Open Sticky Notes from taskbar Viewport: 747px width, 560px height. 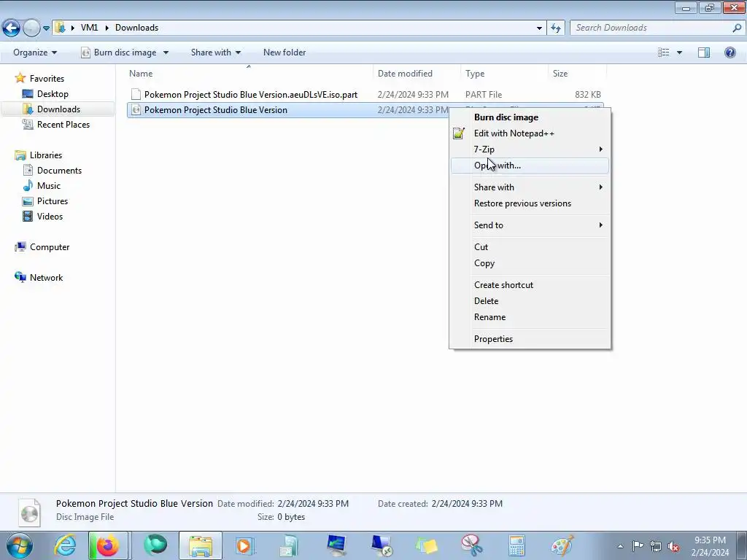point(426,545)
